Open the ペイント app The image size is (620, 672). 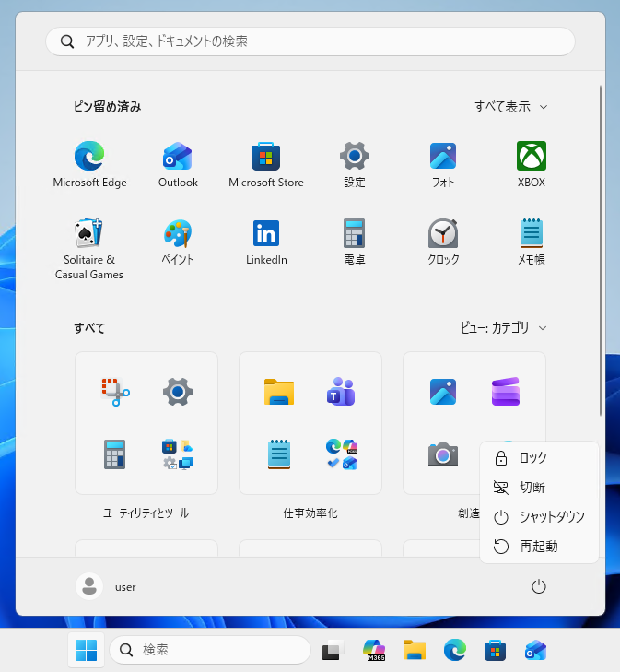[x=178, y=242]
